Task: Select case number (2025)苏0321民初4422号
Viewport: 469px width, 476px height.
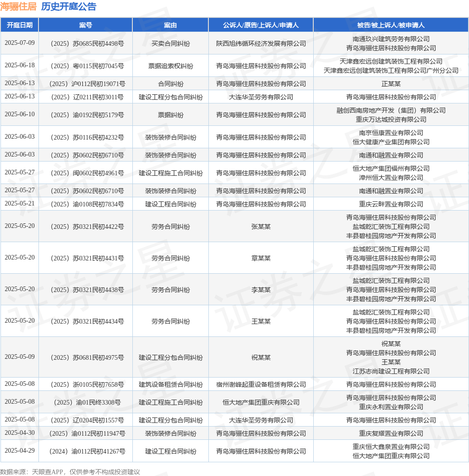Action: (87, 227)
